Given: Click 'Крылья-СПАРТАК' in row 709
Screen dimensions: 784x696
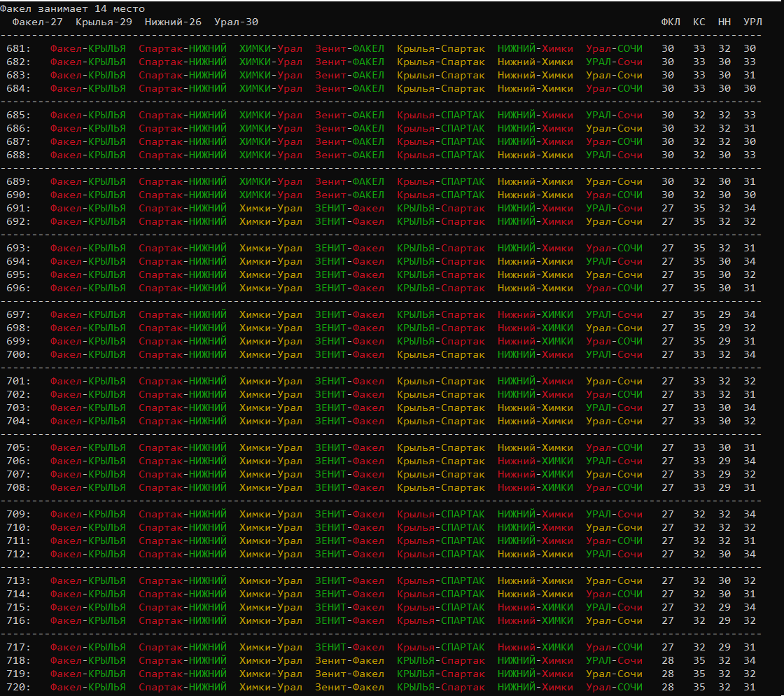Looking at the screenshot, I should [441, 514].
